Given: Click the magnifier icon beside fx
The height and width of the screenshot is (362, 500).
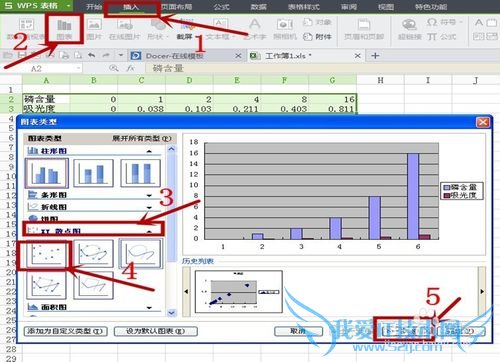Looking at the screenshot, I should point(114,68).
